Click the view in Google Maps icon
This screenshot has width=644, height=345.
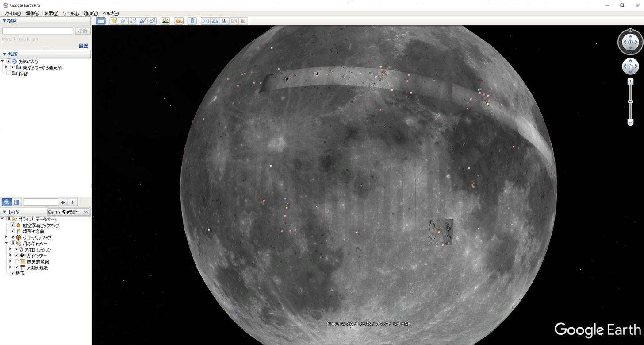[234, 21]
